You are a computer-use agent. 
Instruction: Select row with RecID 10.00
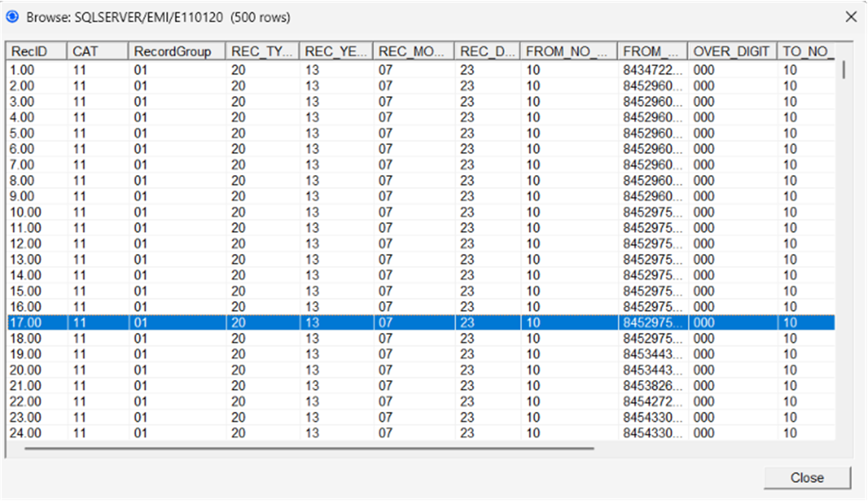420,212
